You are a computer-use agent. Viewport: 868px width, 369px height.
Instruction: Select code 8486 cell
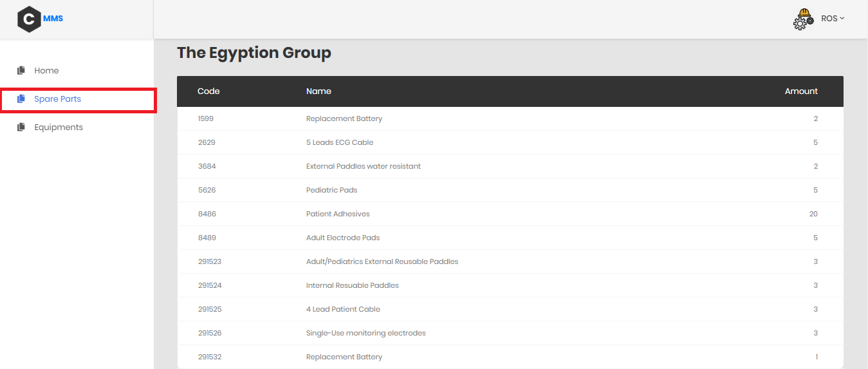[x=207, y=214]
